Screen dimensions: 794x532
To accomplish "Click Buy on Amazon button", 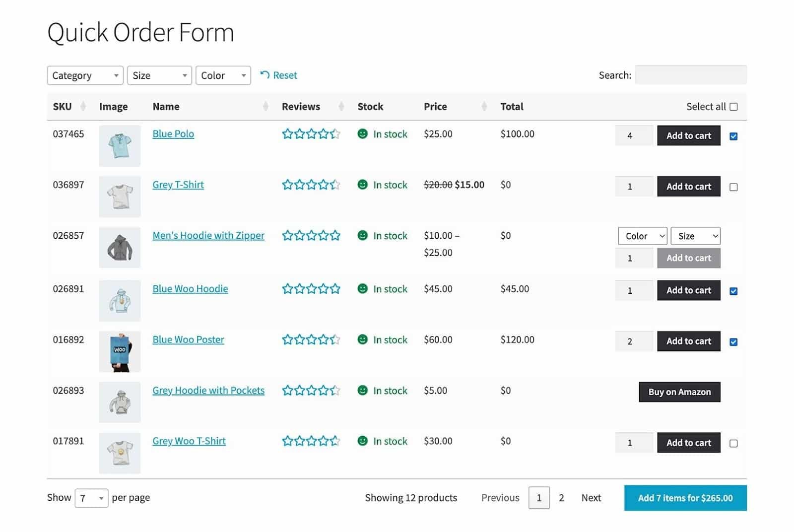I will coord(679,392).
